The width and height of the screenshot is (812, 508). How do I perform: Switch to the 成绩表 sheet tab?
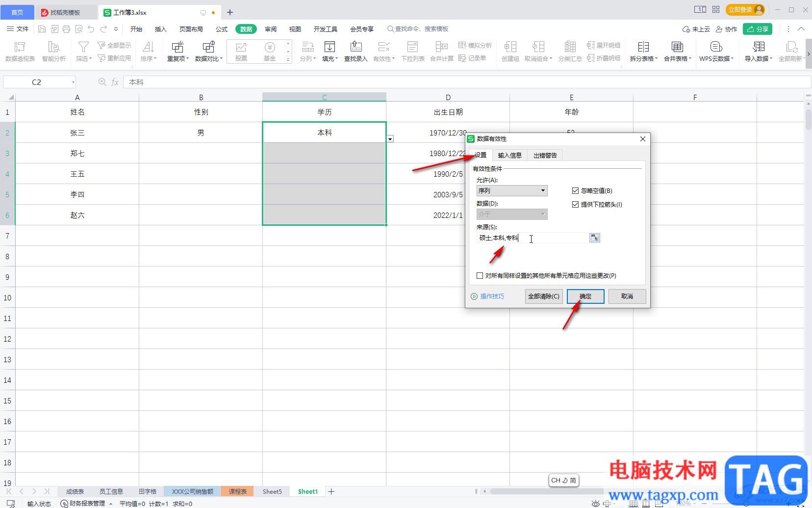[75, 491]
